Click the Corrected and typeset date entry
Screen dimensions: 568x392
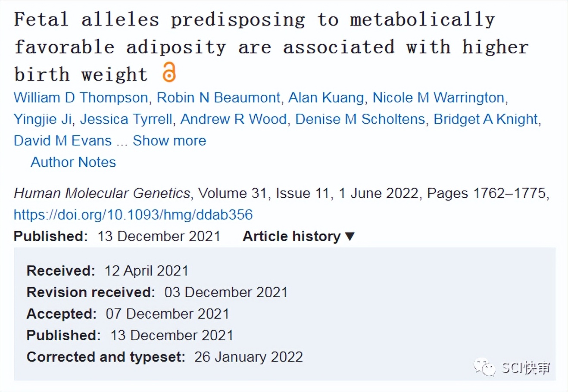[x=248, y=357]
